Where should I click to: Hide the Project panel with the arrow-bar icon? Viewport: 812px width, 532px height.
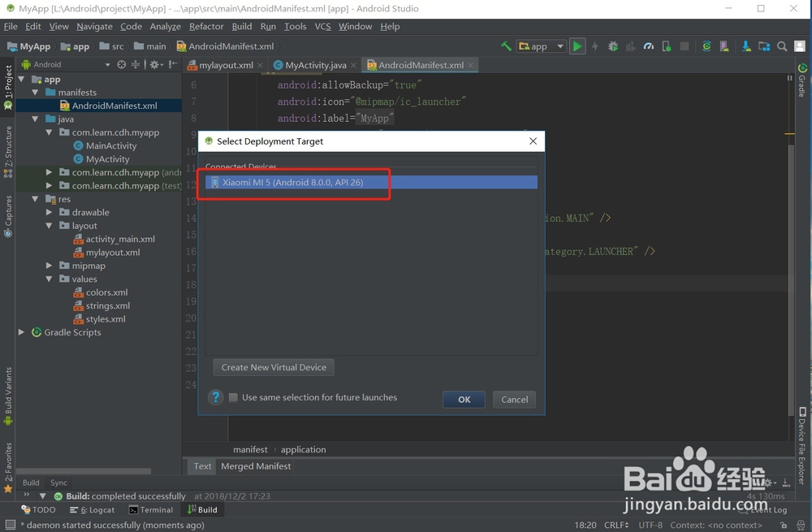(173, 64)
